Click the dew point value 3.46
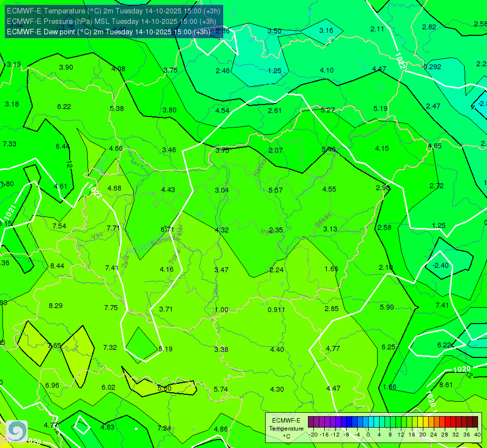 pos(169,150)
